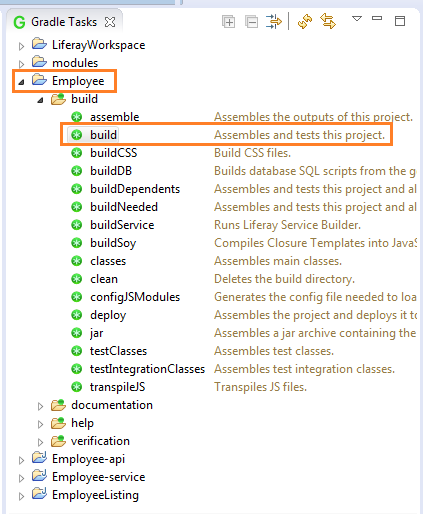
Task: Expand the Employee-service project node
Action: 21,478
